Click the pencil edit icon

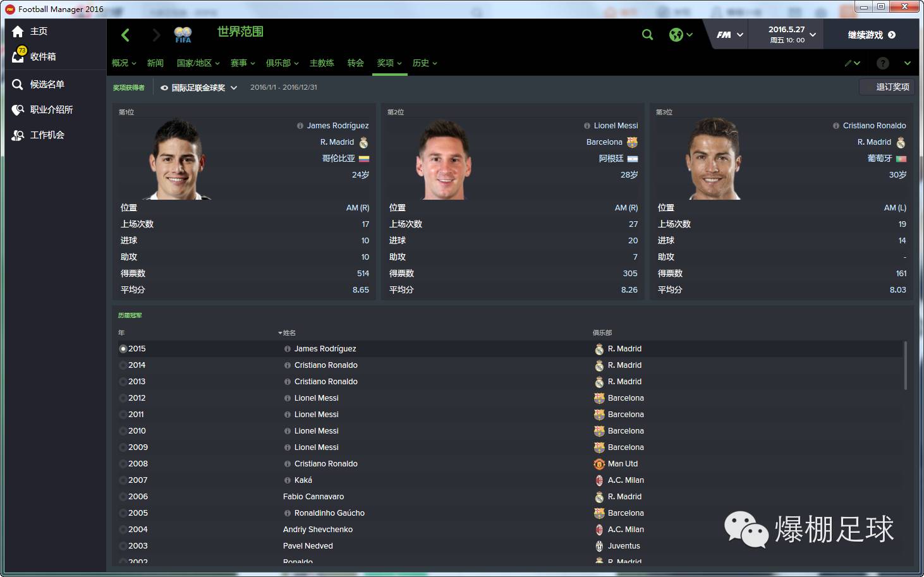[x=848, y=63]
